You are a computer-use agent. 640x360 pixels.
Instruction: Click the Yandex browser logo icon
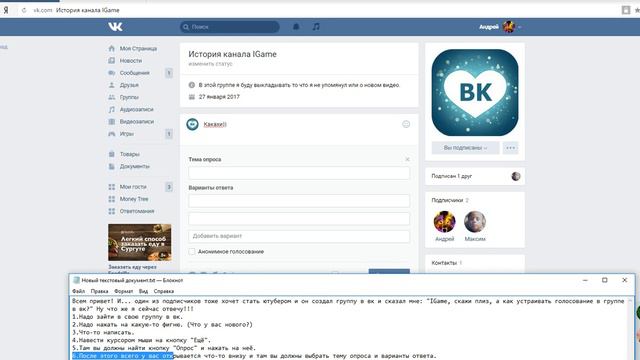tap(6, 10)
